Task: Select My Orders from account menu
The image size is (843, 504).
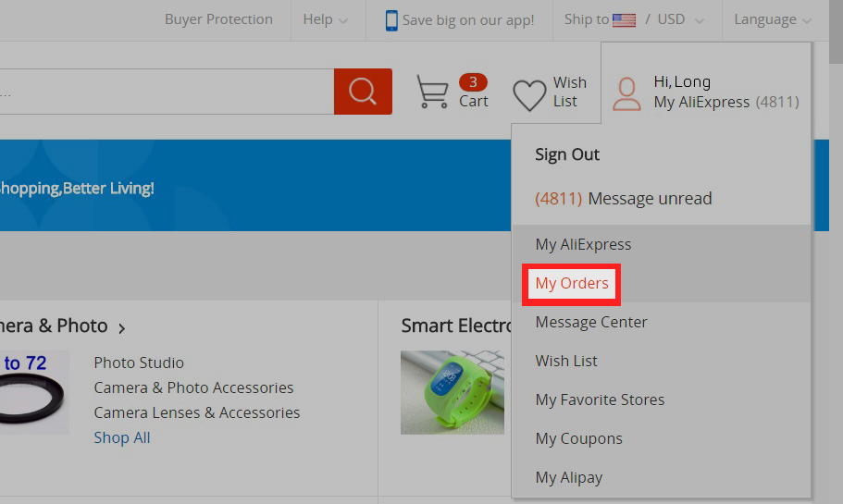Action: 572,283
